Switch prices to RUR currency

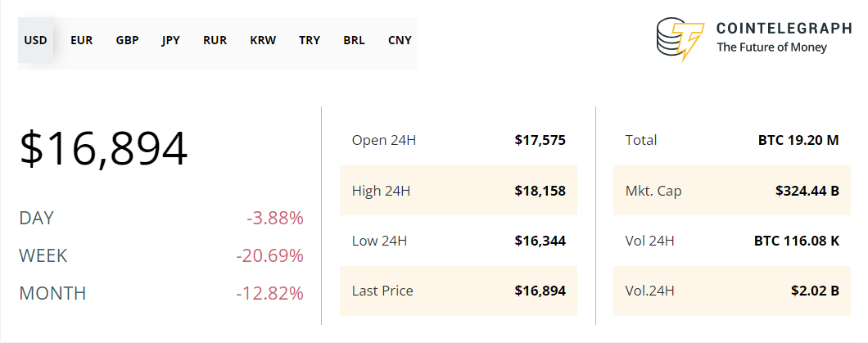click(x=215, y=40)
